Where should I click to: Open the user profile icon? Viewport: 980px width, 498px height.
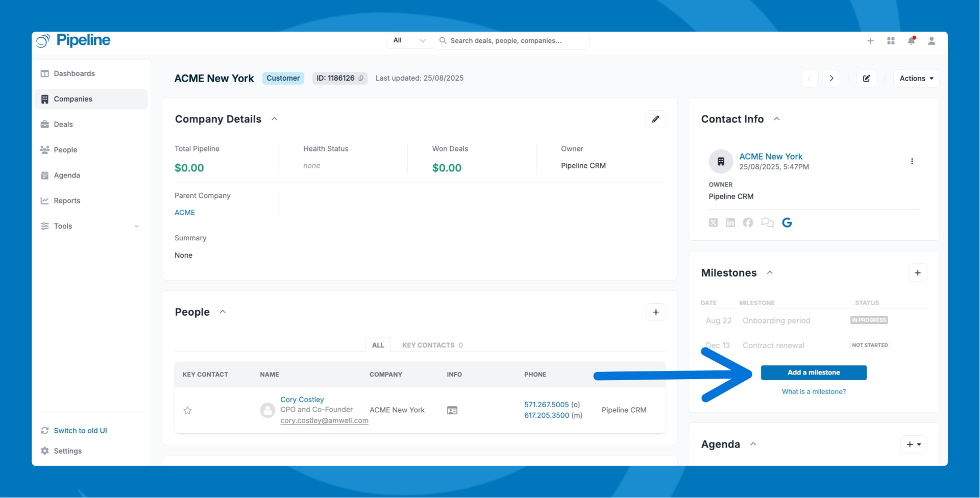[932, 41]
